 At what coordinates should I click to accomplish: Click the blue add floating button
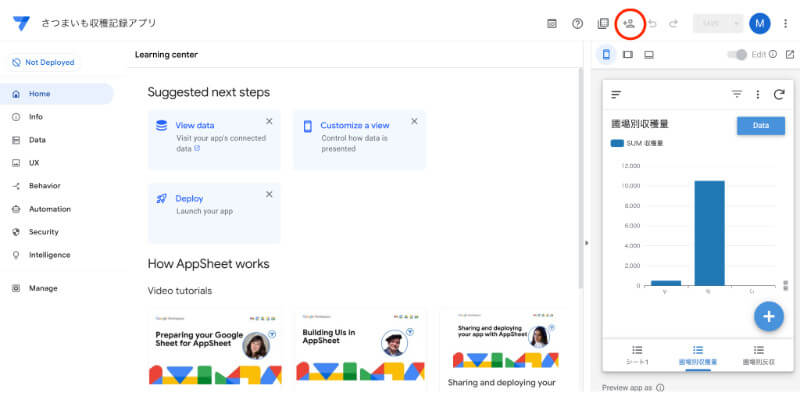pos(768,316)
